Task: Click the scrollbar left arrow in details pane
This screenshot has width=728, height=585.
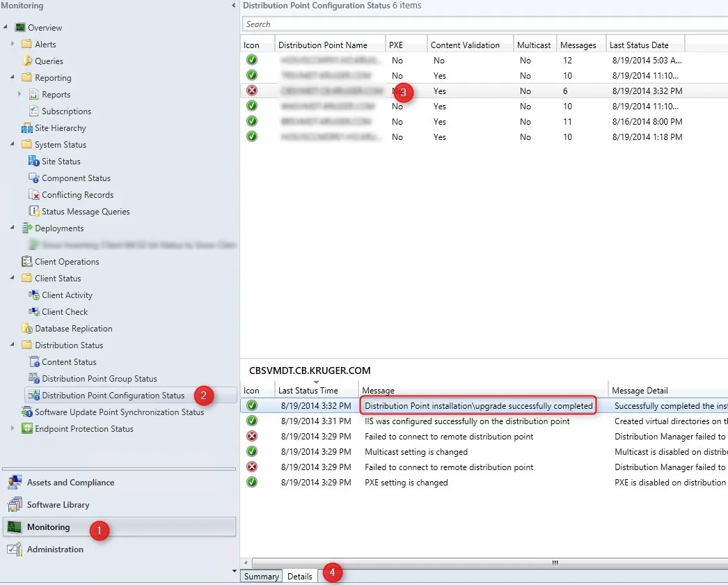Action: 246,563
